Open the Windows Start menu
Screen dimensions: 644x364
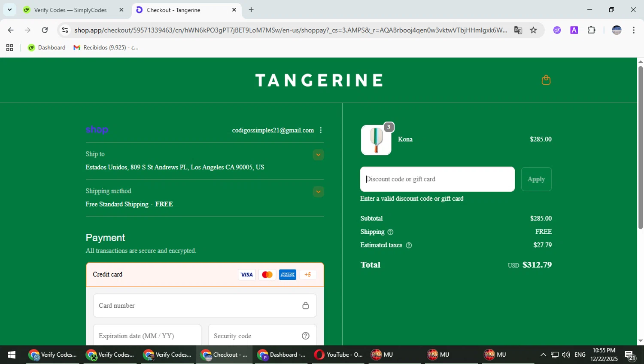[x=12, y=355]
